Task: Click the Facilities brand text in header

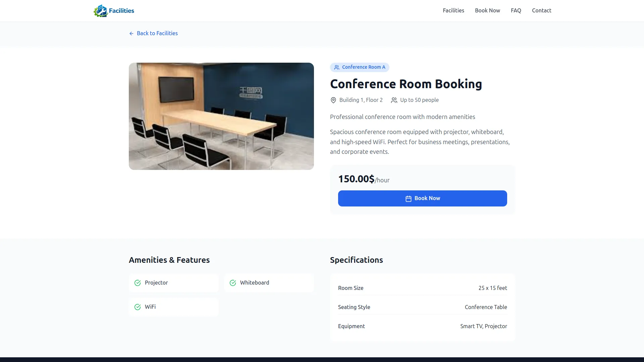Action: [121, 11]
